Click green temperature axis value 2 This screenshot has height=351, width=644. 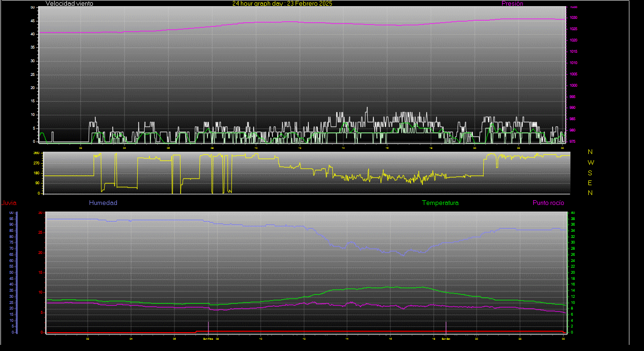pyautogui.click(x=572, y=327)
